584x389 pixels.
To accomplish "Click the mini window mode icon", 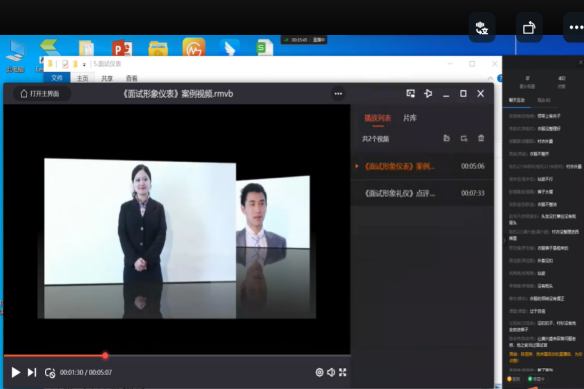I will coord(410,94).
